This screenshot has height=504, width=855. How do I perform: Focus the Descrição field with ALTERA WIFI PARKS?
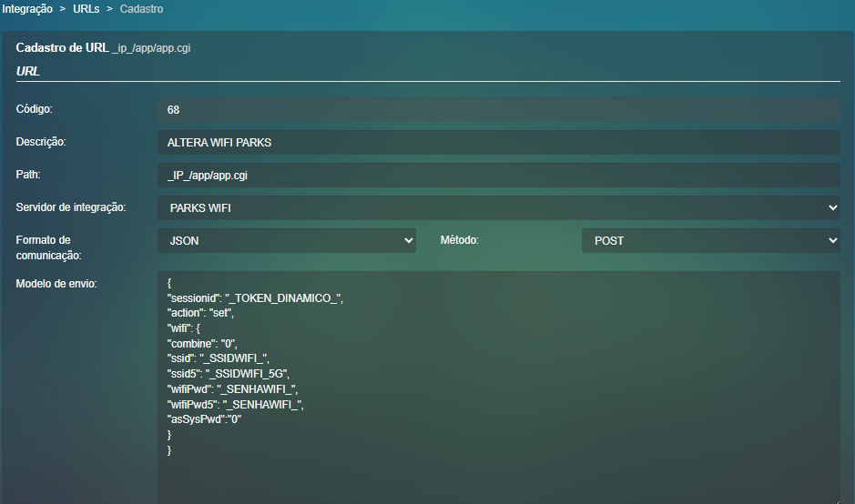(498, 143)
